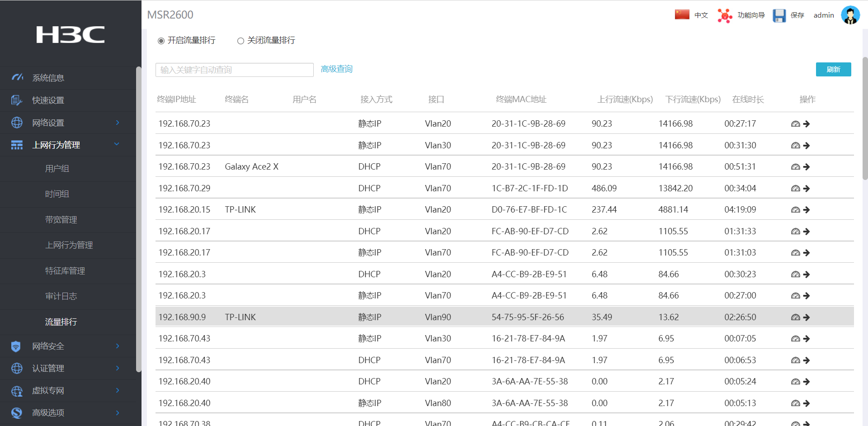Click the 系统信息 dashboard icon in sidebar
Screen dimensions: 868x426
[17, 77]
